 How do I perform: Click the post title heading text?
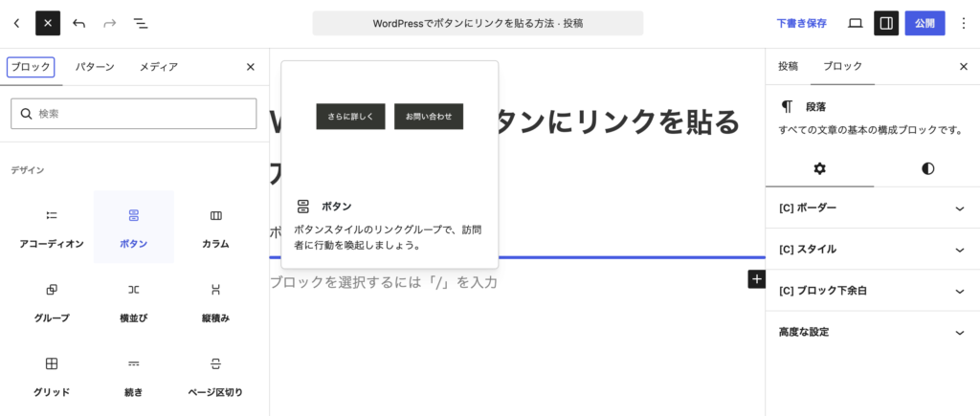(619, 123)
